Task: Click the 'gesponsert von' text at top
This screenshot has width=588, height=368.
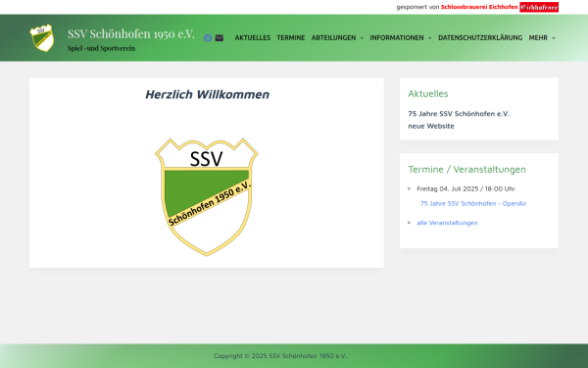Action: 417,7
